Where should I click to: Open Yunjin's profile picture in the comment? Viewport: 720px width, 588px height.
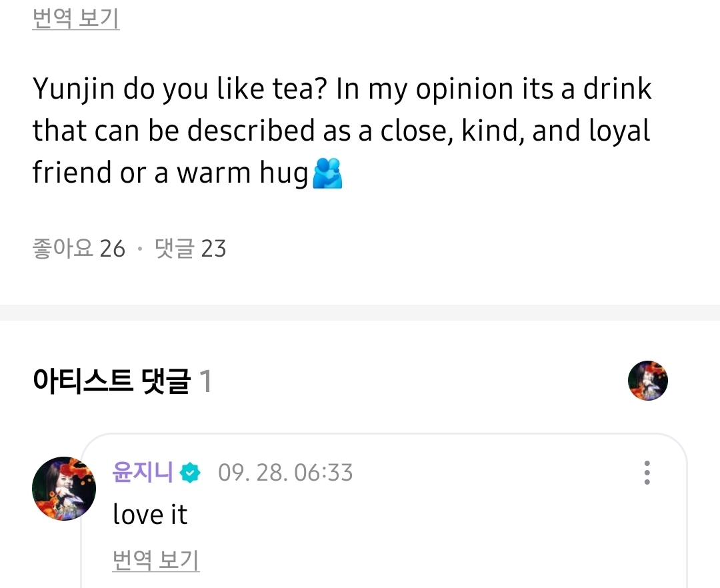tap(64, 489)
